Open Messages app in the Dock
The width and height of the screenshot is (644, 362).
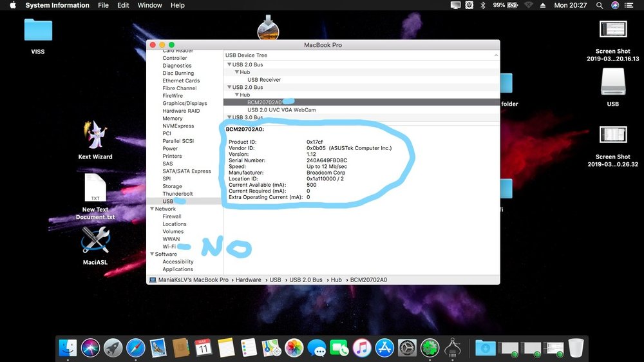coord(317,348)
